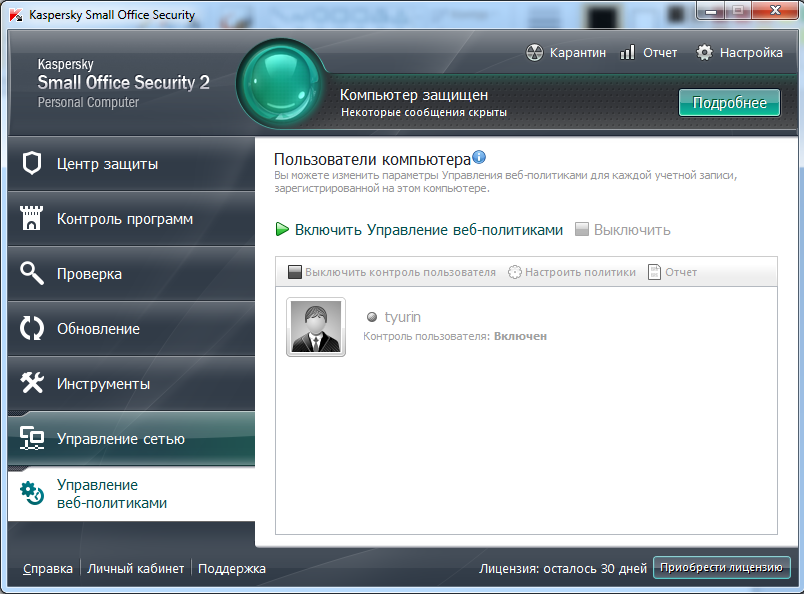The image size is (804, 594).
Task: Click the toolbar Отчет label
Action: pos(681,272)
